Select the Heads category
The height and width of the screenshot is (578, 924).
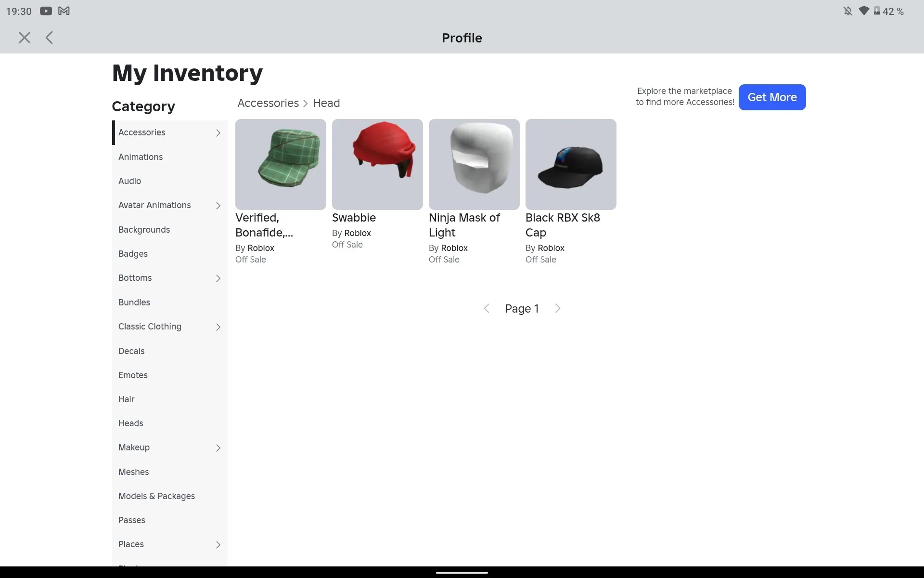click(x=170, y=423)
